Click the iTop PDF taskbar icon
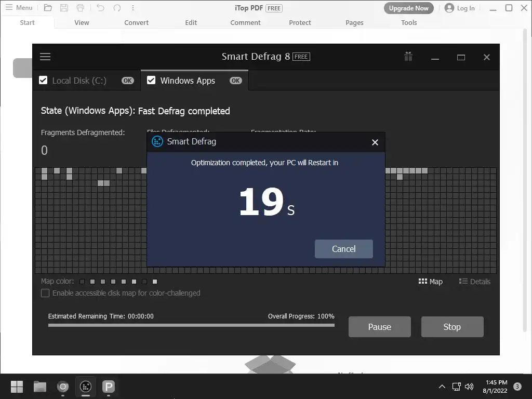The width and height of the screenshot is (532, 399). [x=109, y=387]
